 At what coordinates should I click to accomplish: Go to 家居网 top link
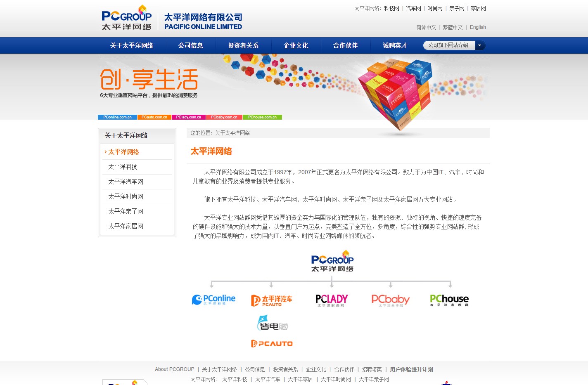478,8
